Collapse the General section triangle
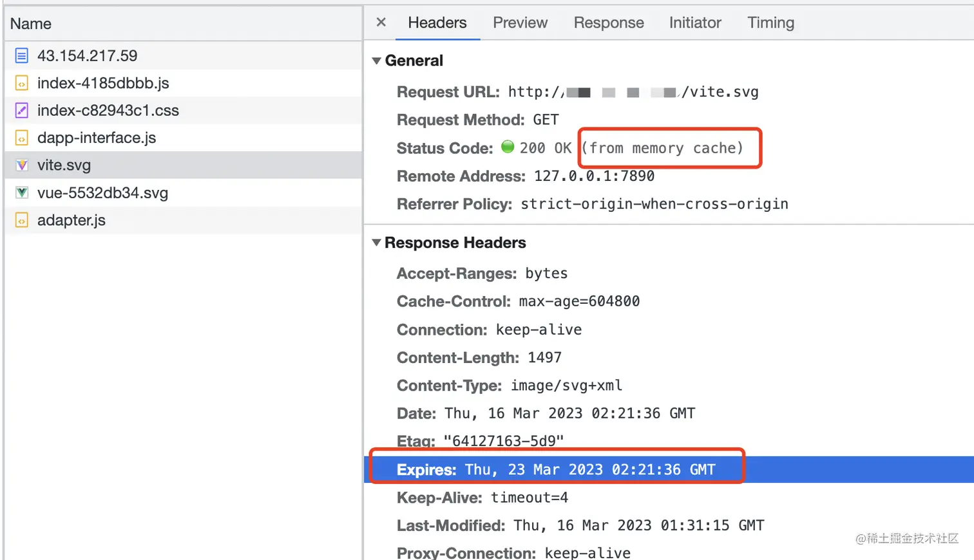 click(x=376, y=61)
